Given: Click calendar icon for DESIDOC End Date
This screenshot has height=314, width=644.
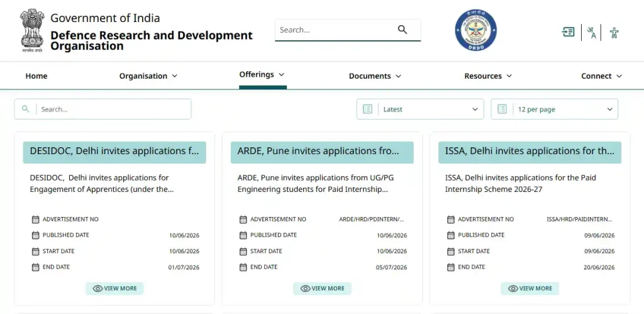Looking at the screenshot, I should click(35, 267).
